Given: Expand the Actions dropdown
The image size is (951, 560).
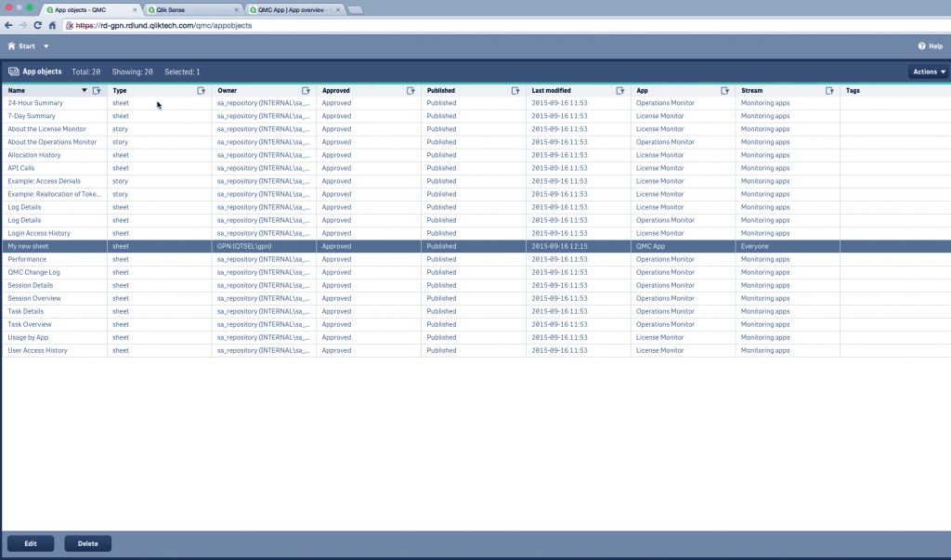Looking at the screenshot, I should (x=929, y=72).
